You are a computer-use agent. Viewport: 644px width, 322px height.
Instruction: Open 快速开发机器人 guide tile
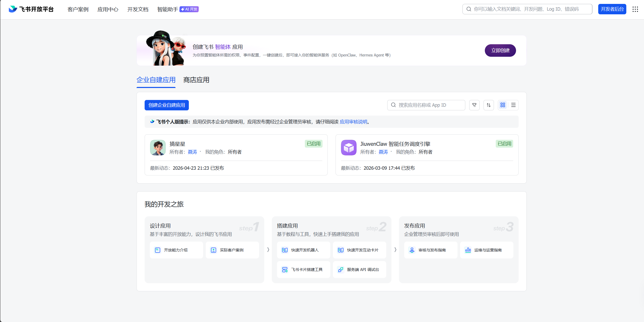pos(303,250)
